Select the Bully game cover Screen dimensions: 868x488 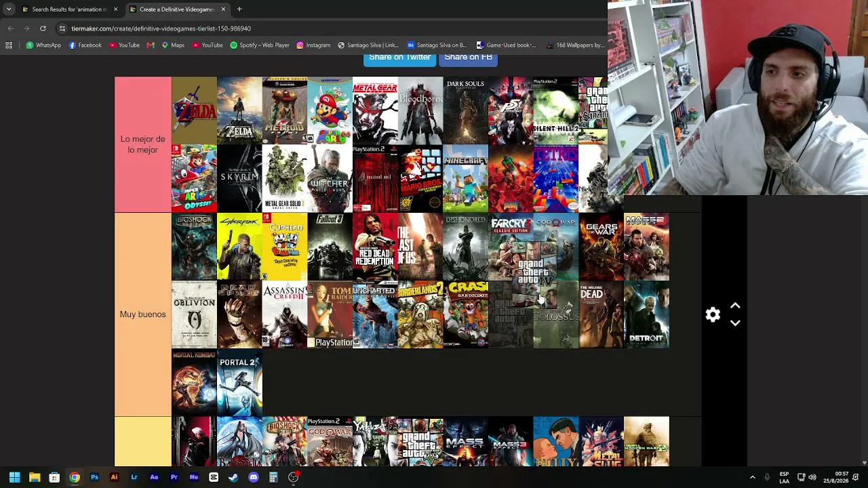[556, 441]
